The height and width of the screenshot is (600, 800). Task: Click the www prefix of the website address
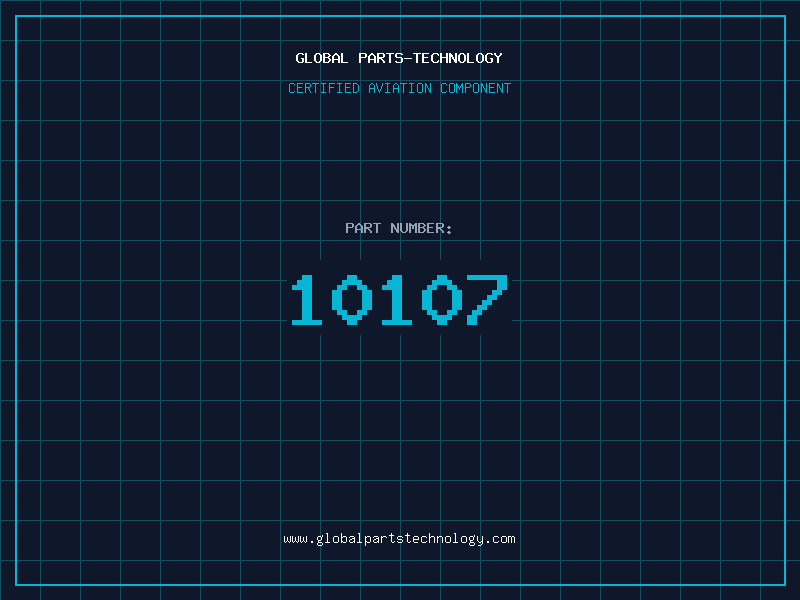[x=295, y=539]
